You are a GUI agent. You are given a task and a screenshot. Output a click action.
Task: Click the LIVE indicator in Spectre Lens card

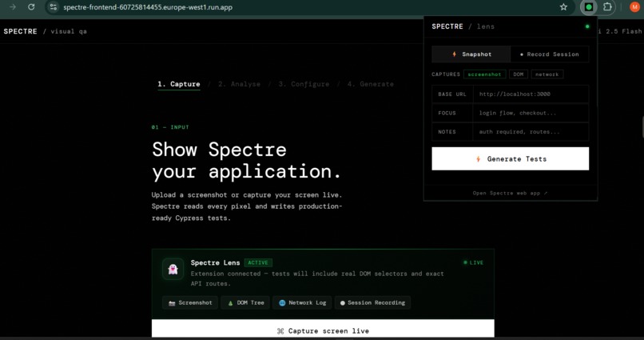click(474, 262)
